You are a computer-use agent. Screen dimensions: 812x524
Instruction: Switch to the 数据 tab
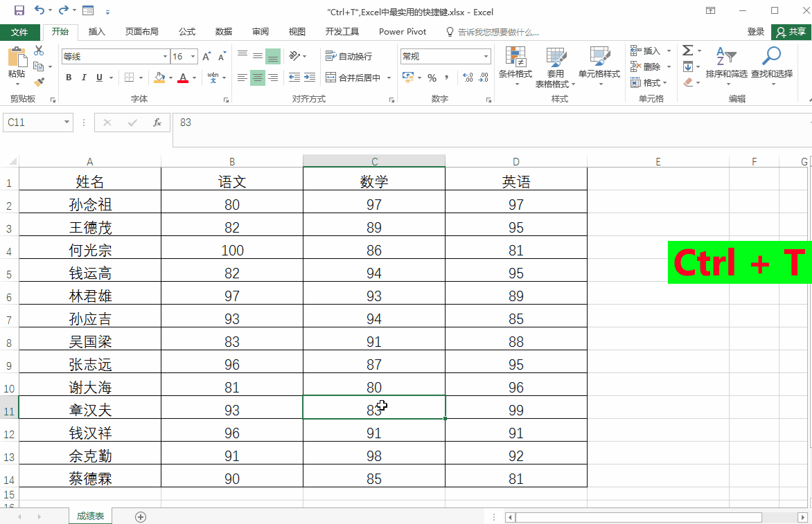224,32
